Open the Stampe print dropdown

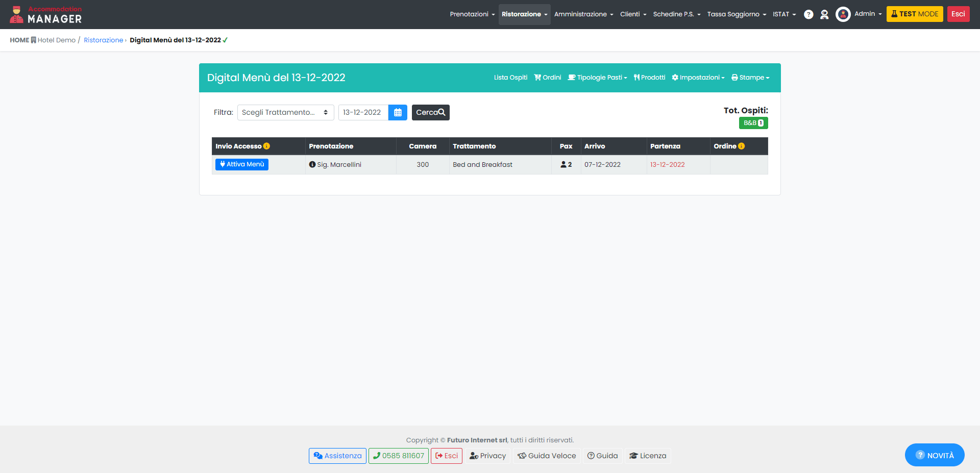(750, 78)
